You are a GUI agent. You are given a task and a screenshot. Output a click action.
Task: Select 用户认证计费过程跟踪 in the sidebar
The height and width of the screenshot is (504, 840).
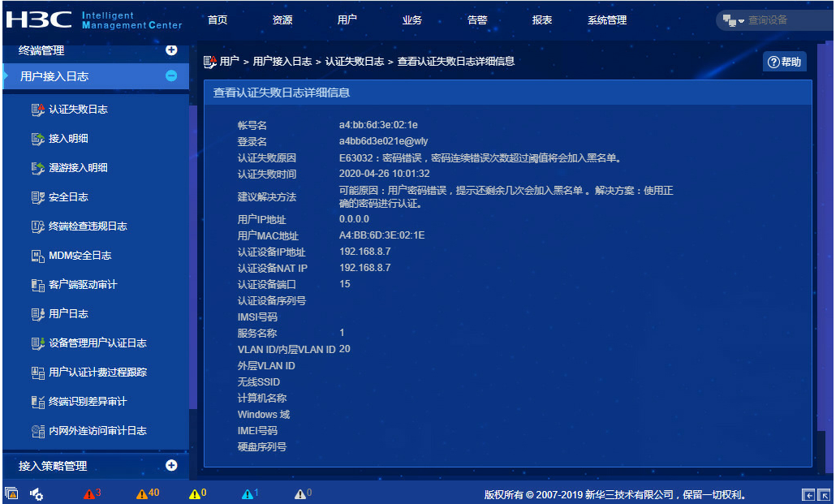pos(97,373)
